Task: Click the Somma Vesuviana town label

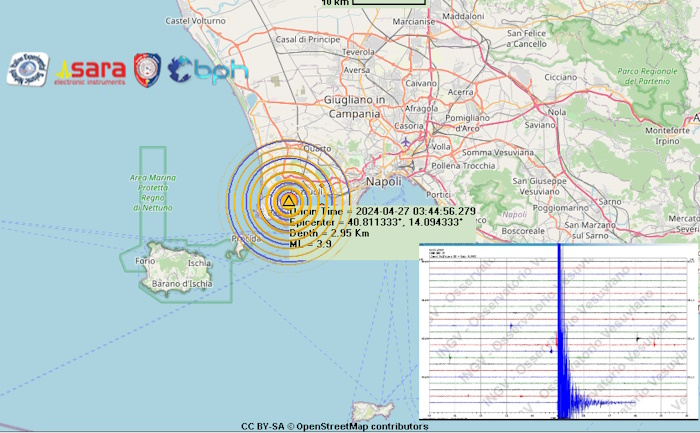Action: (495, 152)
